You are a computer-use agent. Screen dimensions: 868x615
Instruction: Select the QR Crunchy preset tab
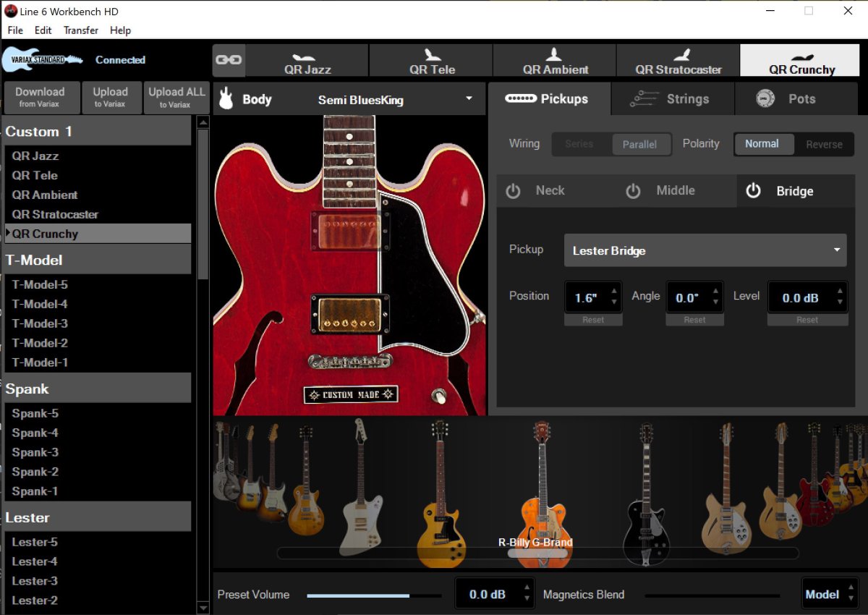(801, 60)
